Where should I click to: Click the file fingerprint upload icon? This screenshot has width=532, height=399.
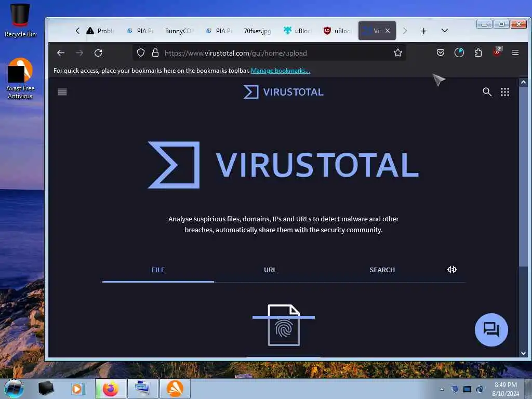(x=284, y=325)
